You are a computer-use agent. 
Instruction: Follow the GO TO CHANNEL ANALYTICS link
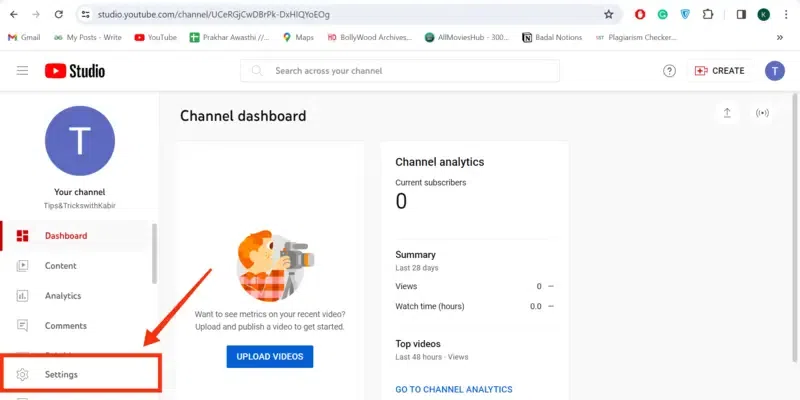point(453,389)
